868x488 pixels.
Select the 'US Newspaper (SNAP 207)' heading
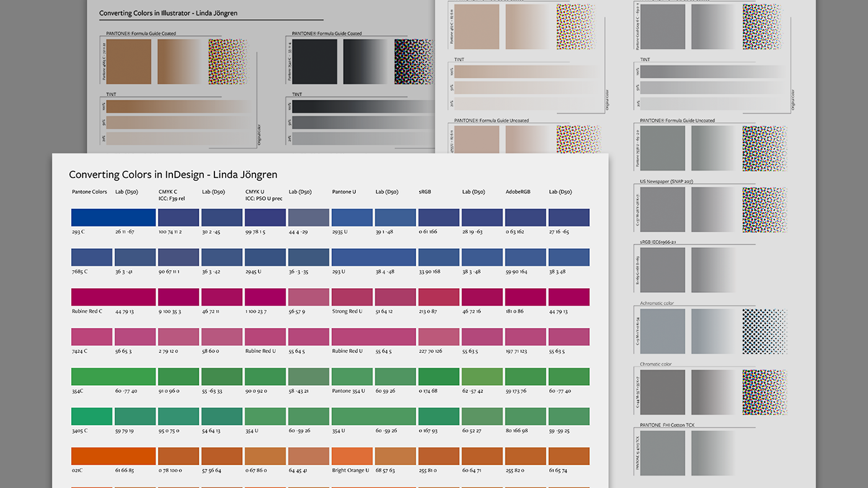[666, 181]
